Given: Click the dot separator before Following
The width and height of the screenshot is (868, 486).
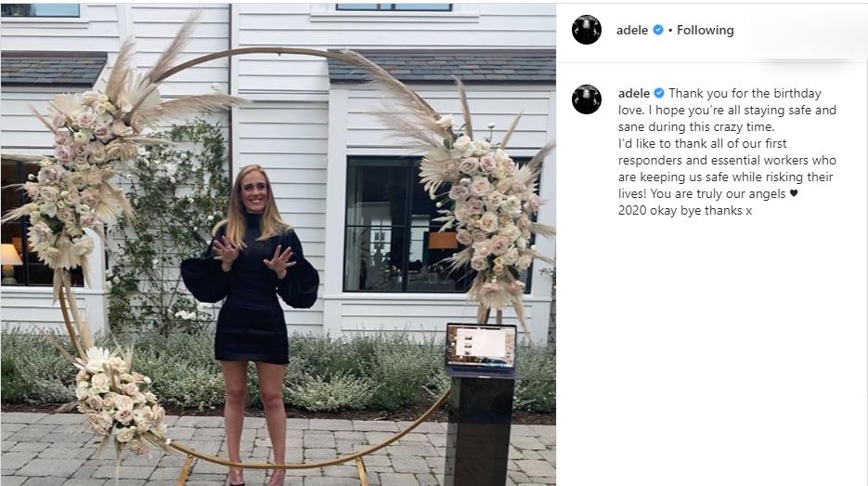Looking at the screenshot, I should (x=670, y=31).
